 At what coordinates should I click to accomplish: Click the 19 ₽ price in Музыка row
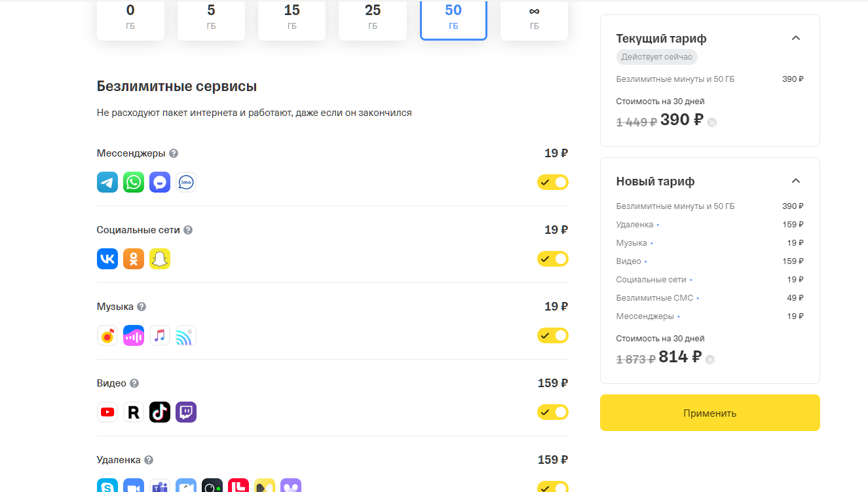[556, 307]
